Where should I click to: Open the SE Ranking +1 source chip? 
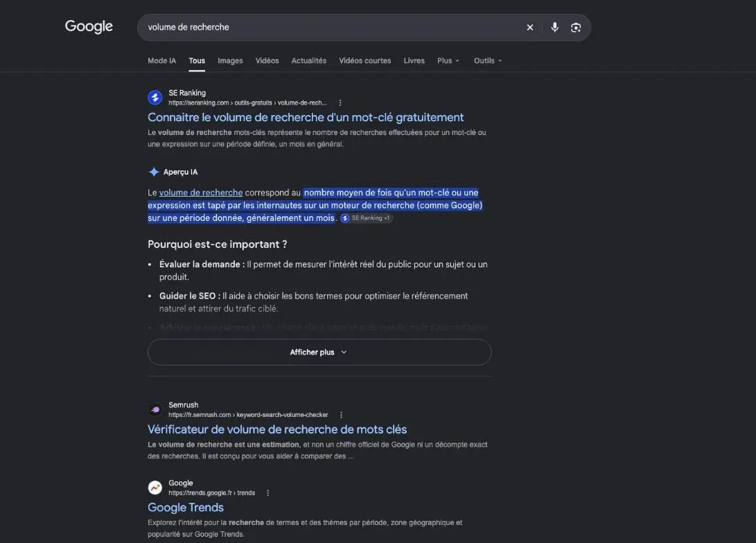tap(367, 218)
